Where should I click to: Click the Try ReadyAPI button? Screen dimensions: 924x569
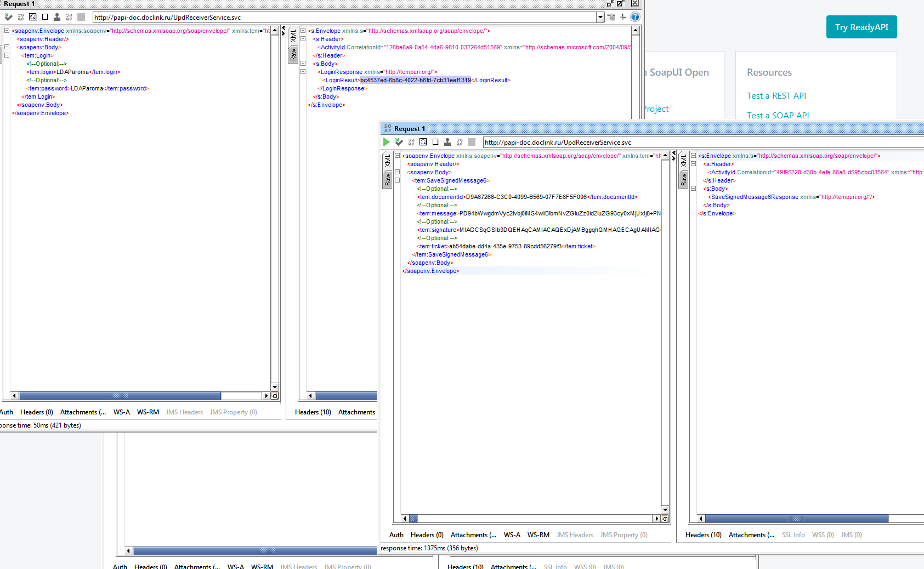tap(861, 27)
